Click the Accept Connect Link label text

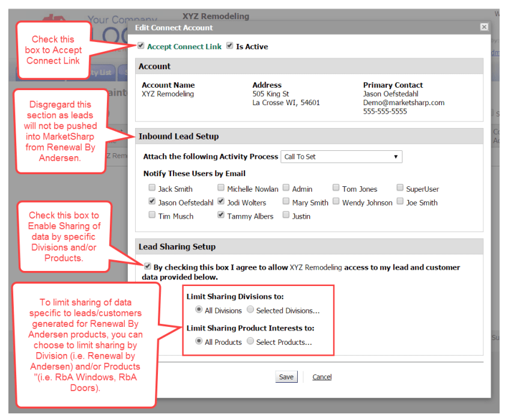coord(184,47)
